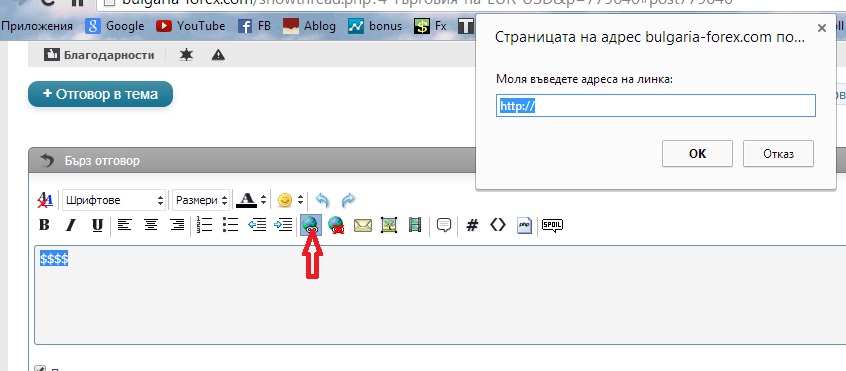Open the Размери size dropdown
The width and height of the screenshot is (846, 371).
click(x=201, y=200)
